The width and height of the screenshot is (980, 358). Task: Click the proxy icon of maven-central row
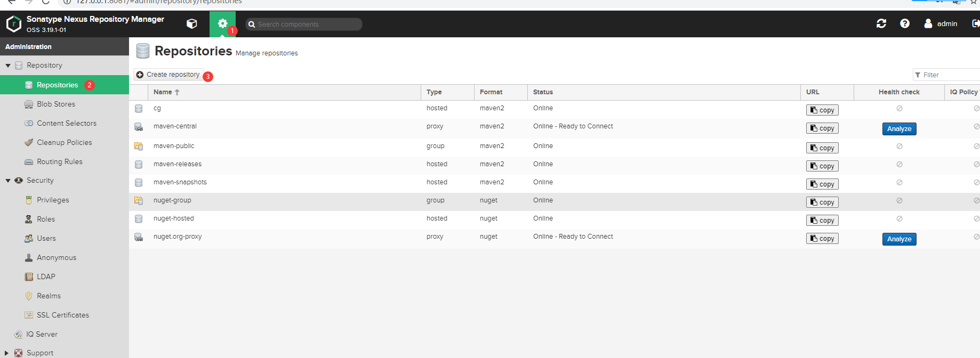click(139, 127)
